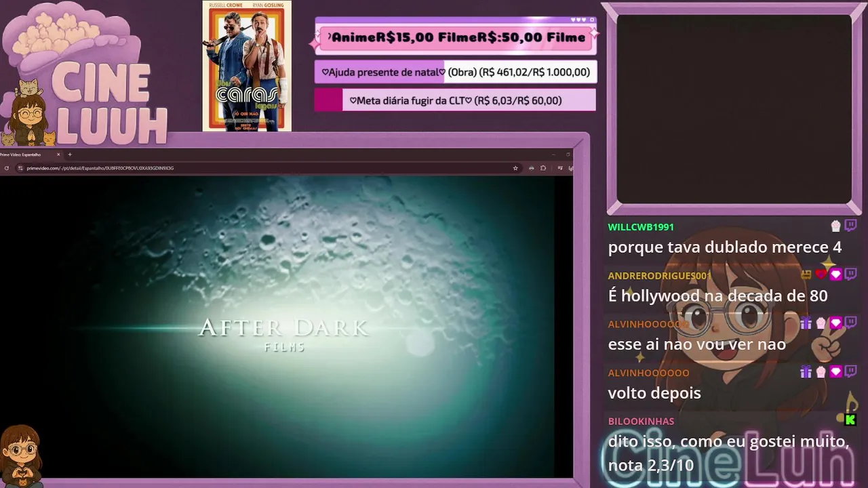Click the scrolling Anime R$15,00 Filme price banner
The image size is (868, 488).
click(456, 37)
